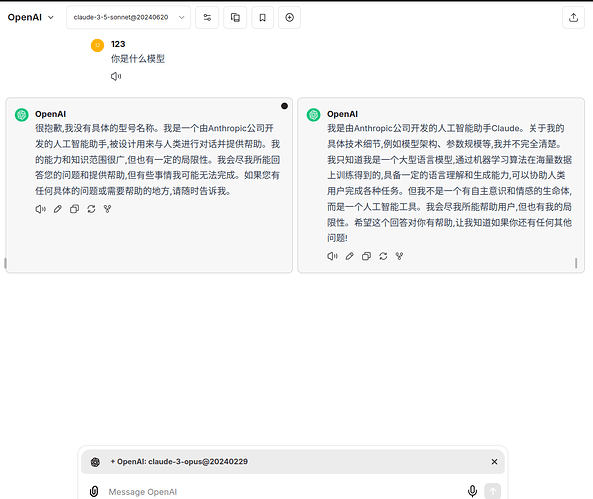The height and width of the screenshot is (499, 593).
Task: Edit the right response with the pencil icon
Action: coord(349,256)
